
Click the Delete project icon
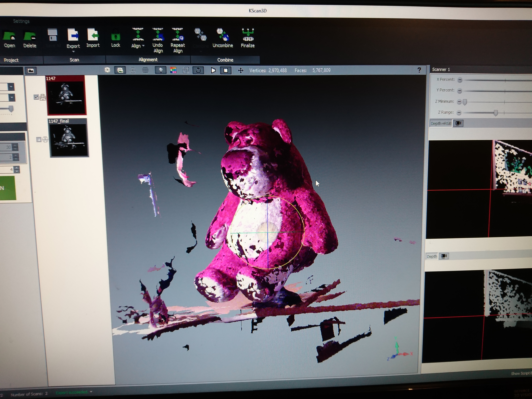coord(30,36)
